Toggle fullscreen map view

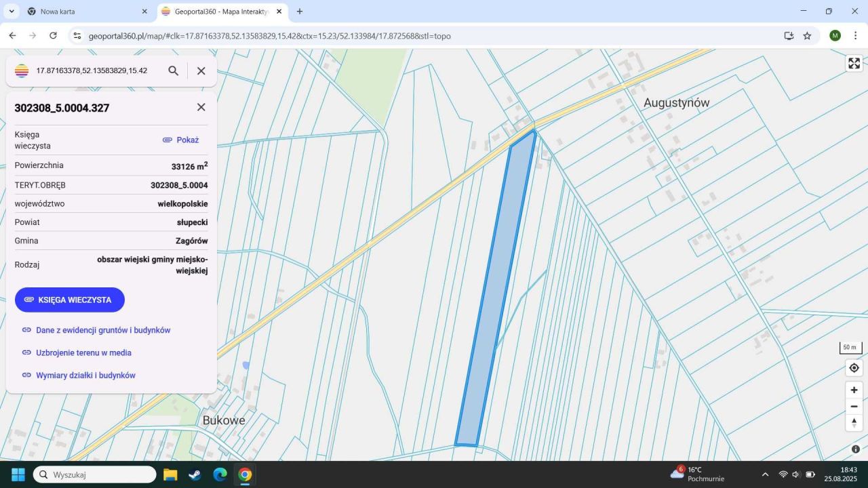coord(854,63)
